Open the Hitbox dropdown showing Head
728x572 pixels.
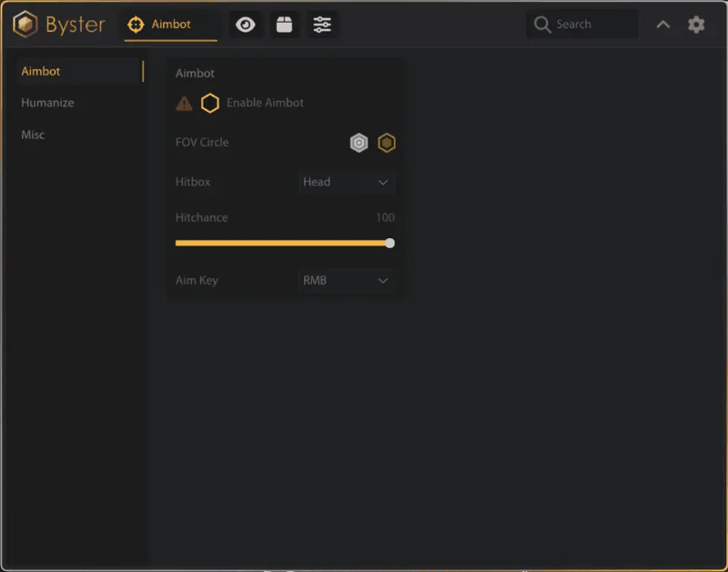[x=346, y=182]
